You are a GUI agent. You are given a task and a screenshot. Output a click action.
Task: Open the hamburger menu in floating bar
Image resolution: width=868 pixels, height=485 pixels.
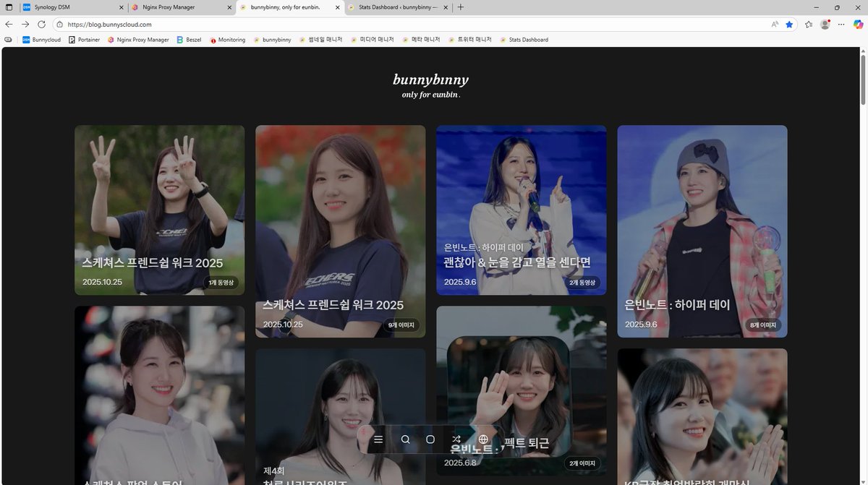tap(378, 439)
